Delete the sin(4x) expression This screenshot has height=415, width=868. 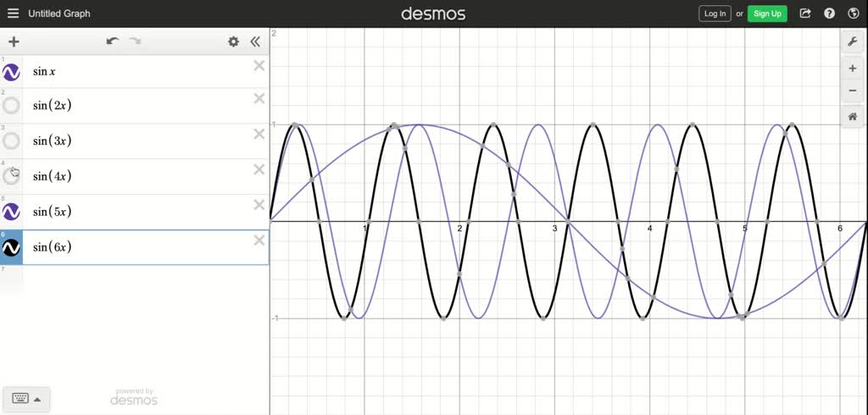click(259, 169)
